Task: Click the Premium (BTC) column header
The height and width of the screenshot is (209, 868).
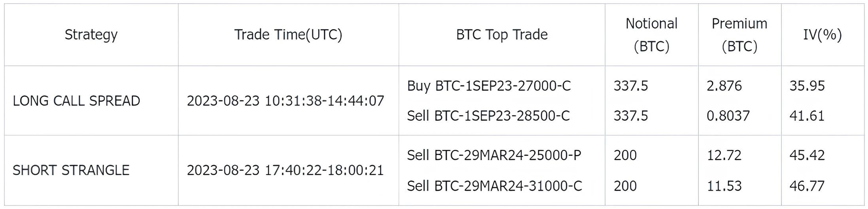Action: 739,35
